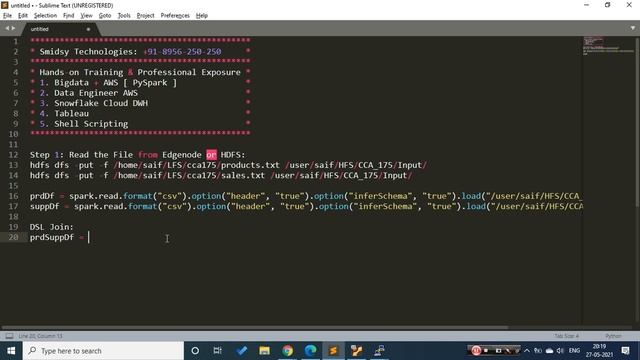
Task: Open the Edit menu
Action: coord(22,16)
